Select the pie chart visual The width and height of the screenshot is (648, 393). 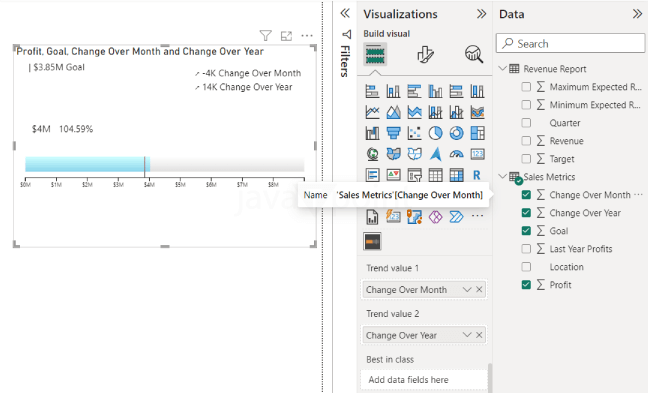[435, 133]
